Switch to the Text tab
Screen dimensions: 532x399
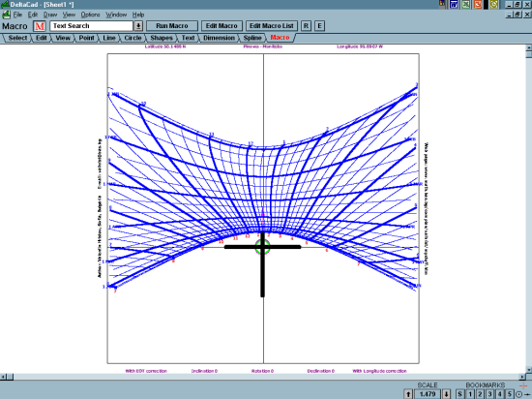coord(188,38)
